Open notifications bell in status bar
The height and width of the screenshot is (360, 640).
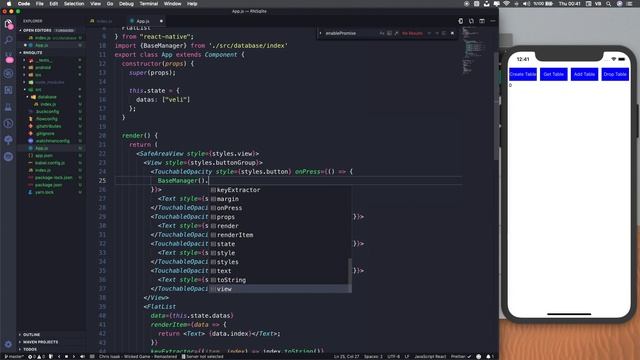489,357
